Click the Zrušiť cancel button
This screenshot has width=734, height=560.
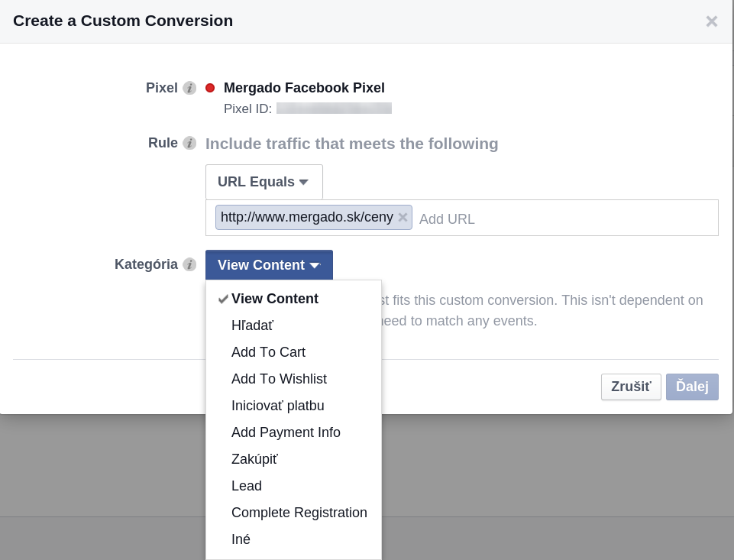630,387
